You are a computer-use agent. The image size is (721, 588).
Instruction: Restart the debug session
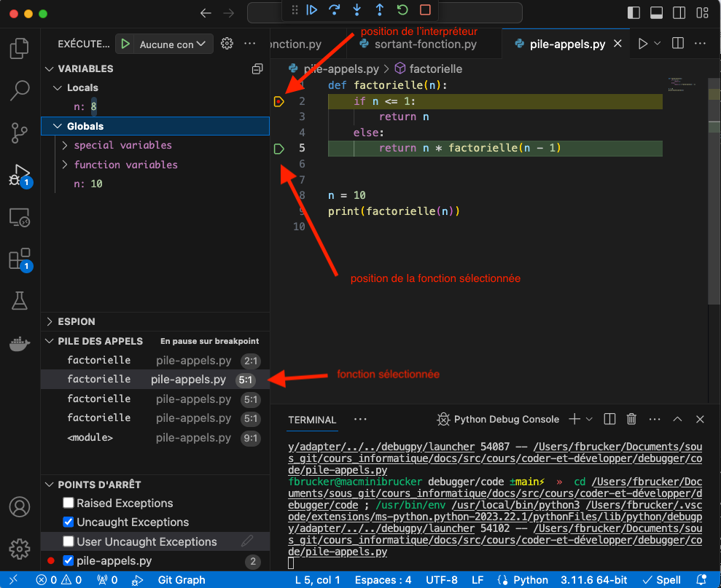point(402,10)
